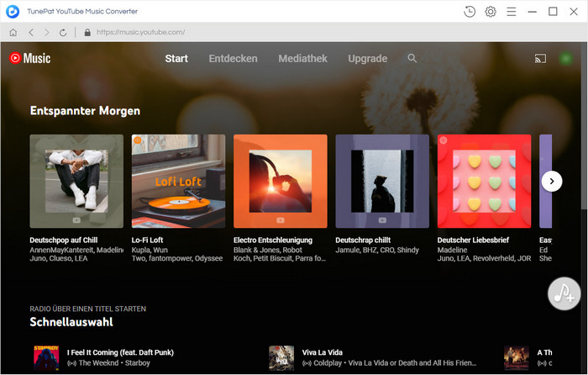Click the Electro Entschleunigung title link
The width and height of the screenshot is (588, 375).
click(273, 240)
